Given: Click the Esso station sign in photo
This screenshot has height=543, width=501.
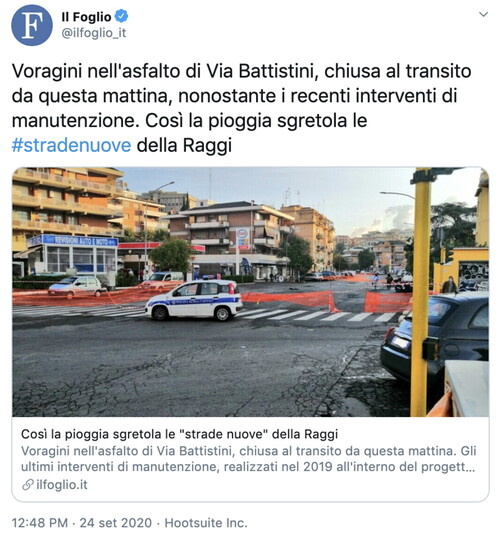Looking at the screenshot, I should [243, 238].
